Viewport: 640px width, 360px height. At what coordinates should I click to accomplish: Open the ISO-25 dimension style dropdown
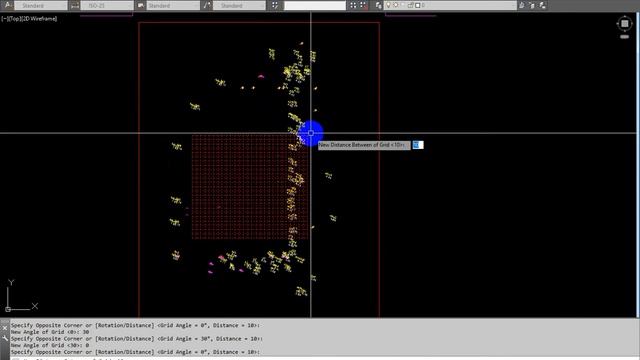107,5
